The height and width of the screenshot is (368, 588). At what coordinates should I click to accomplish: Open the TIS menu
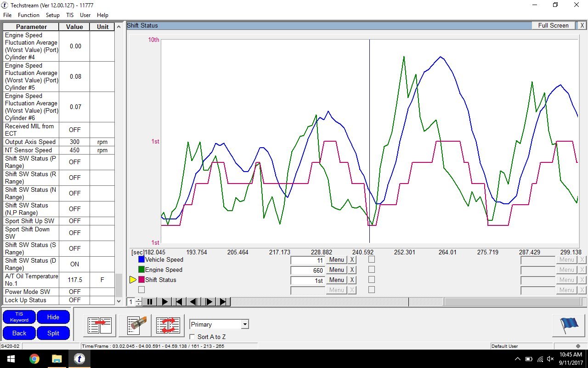click(x=70, y=15)
